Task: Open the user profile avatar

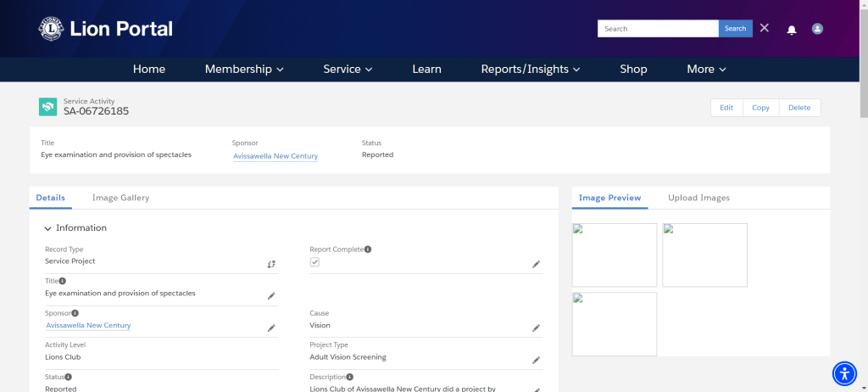Action: (x=817, y=29)
